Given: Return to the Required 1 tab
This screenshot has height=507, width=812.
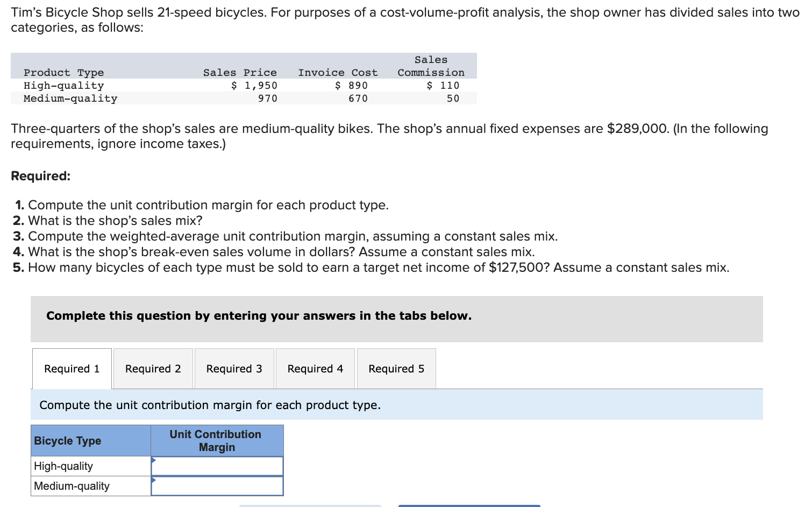Looking at the screenshot, I should [72, 369].
